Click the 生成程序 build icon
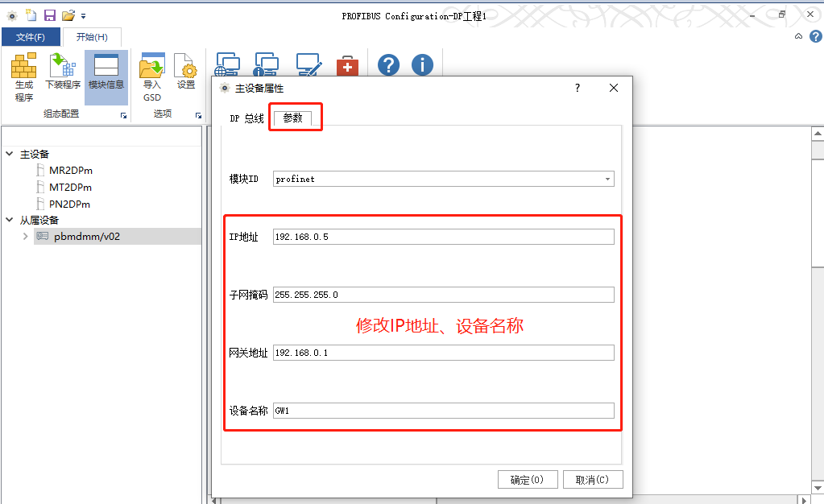 click(x=23, y=77)
